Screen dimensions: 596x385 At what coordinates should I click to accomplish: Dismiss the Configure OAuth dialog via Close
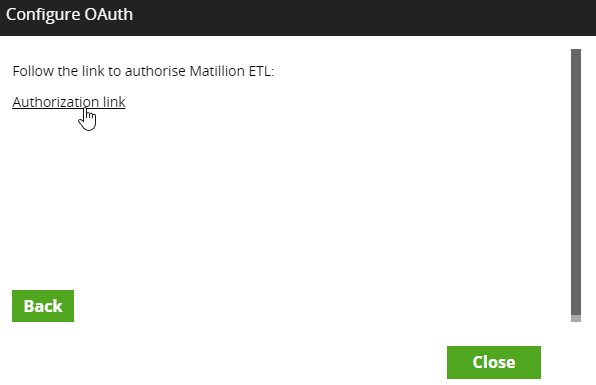click(494, 362)
